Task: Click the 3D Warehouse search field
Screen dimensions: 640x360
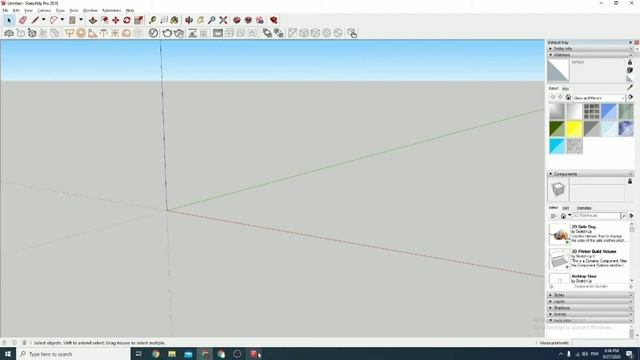Action: click(596, 216)
